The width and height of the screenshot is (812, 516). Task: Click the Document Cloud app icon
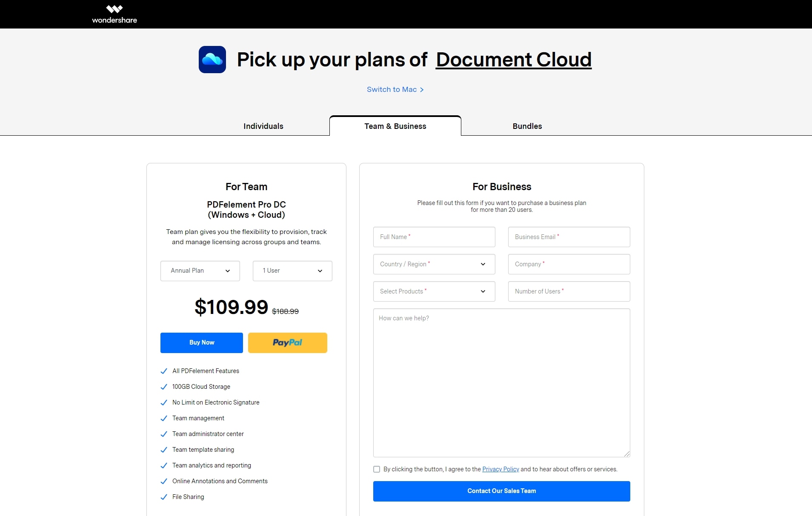212,60
